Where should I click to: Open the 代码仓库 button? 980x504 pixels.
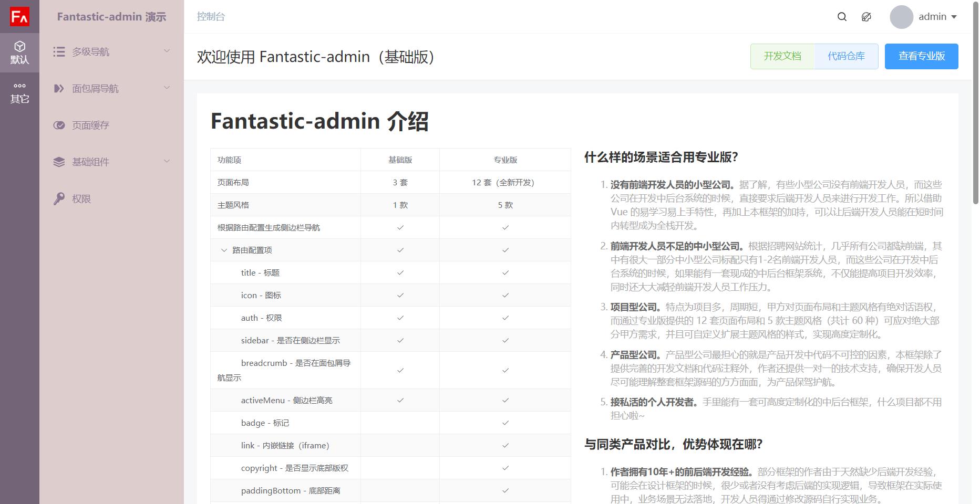pyautogui.click(x=846, y=56)
